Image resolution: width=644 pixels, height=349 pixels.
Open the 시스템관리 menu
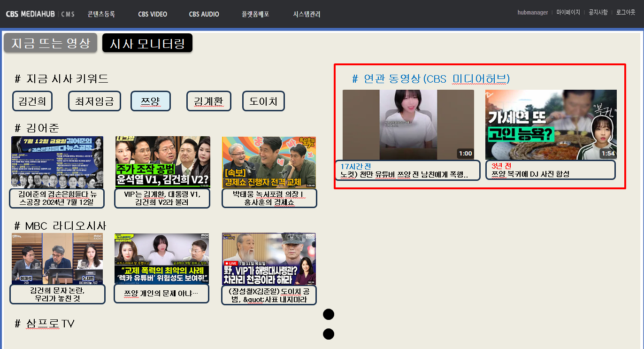point(307,14)
